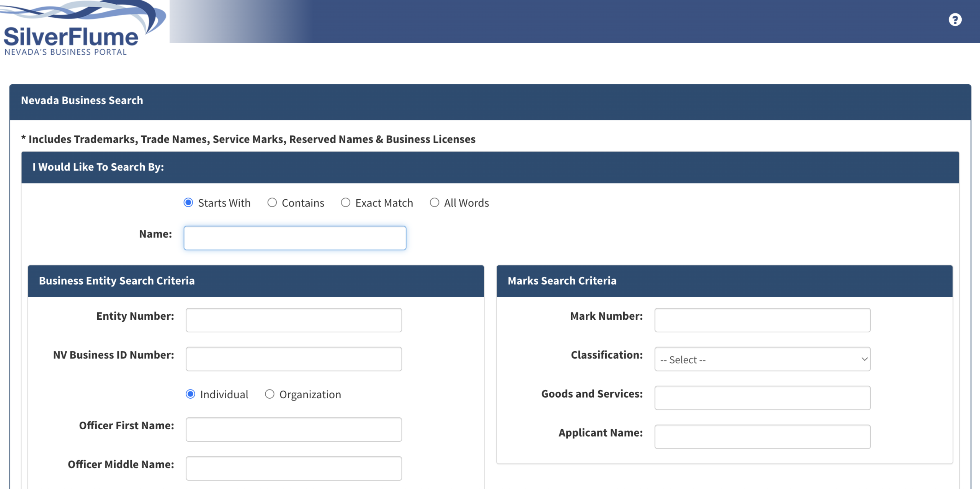Viewport: 980px width, 489px height.
Task: Click the Nevada Business Search heading
Action: 82,100
